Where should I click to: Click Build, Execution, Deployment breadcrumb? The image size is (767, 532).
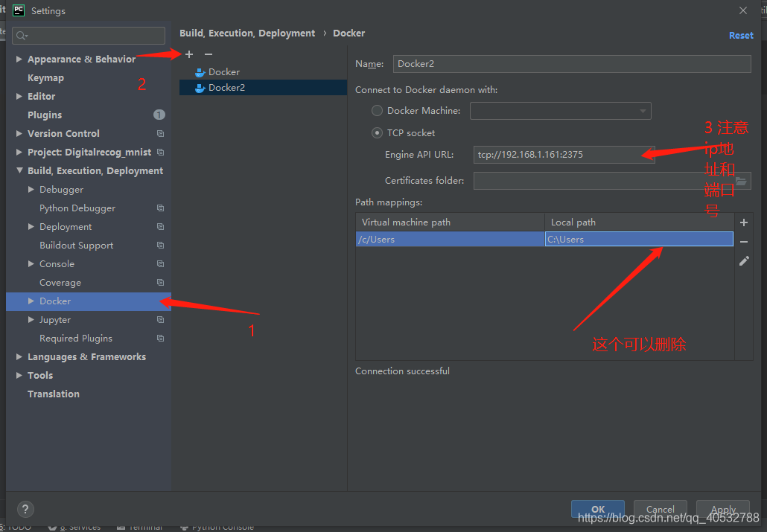pyautogui.click(x=247, y=33)
